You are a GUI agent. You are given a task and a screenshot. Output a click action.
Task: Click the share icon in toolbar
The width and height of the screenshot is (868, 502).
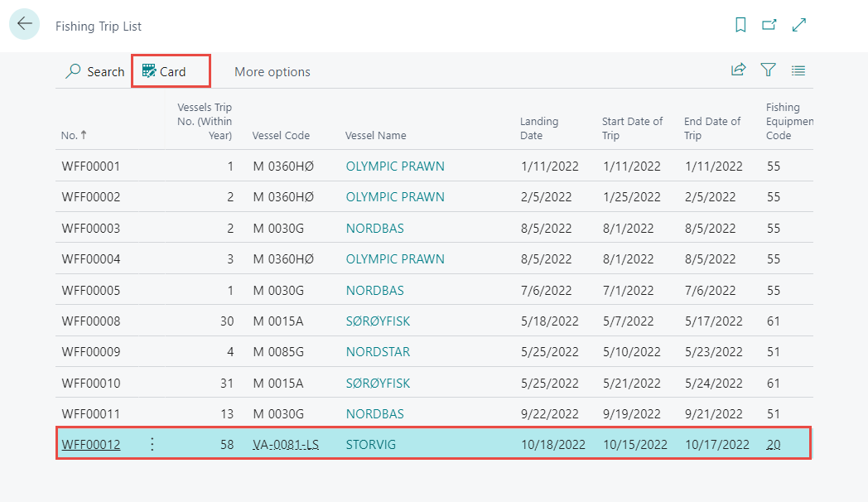[738, 70]
